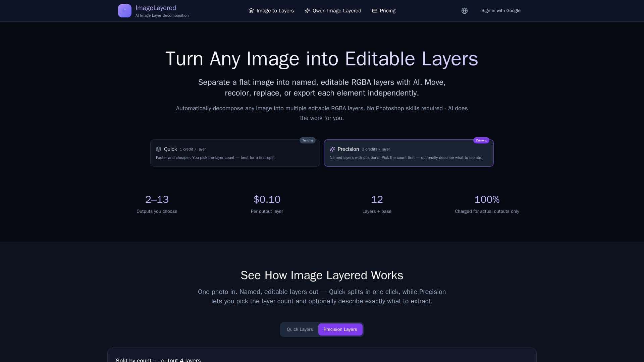Click the '2–13' outputs value

(x=157, y=199)
